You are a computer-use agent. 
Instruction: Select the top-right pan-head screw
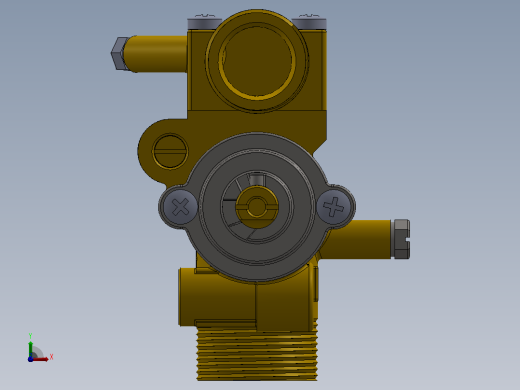point(309,23)
